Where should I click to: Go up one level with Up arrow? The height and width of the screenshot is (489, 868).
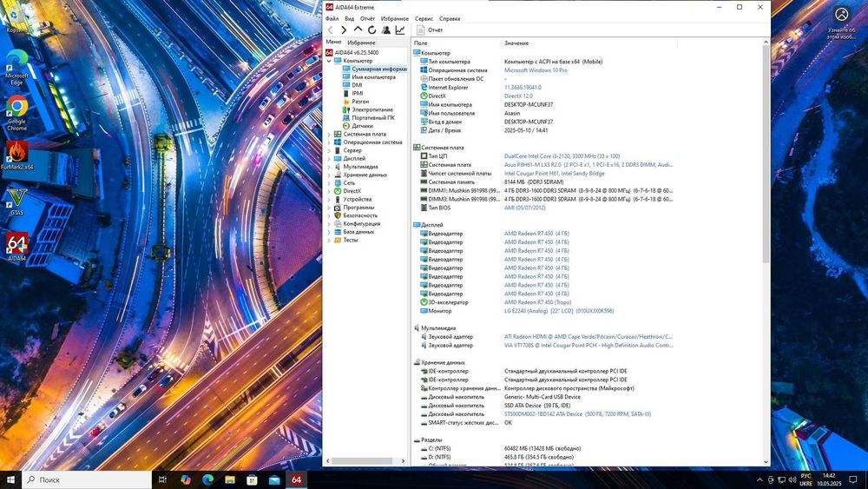[x=358, y=30]
